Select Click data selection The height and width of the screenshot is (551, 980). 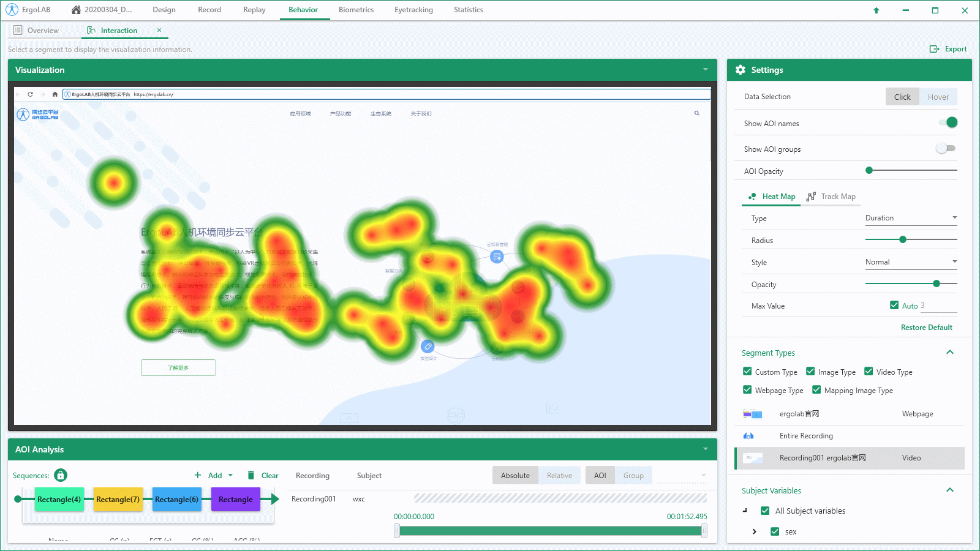tap(902, 97)
